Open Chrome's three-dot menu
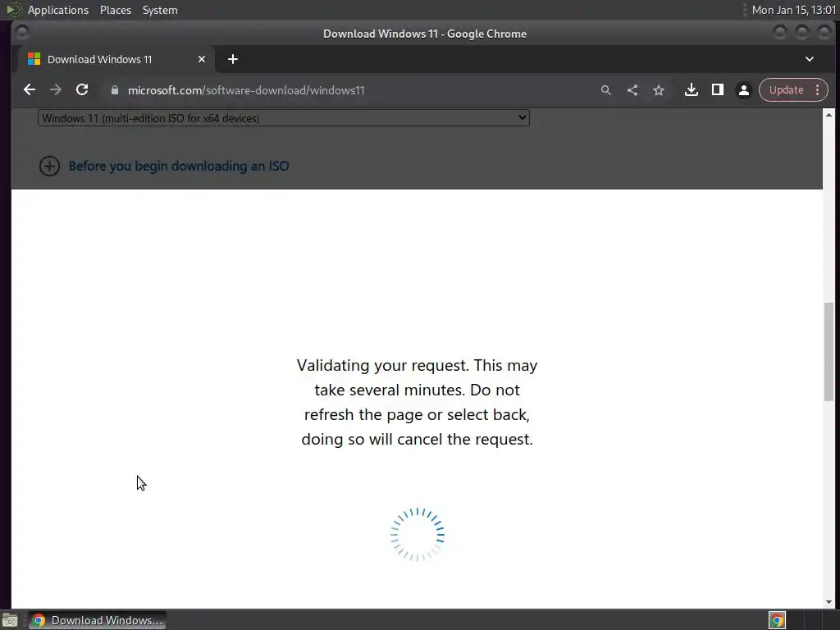 coord(818,90)
